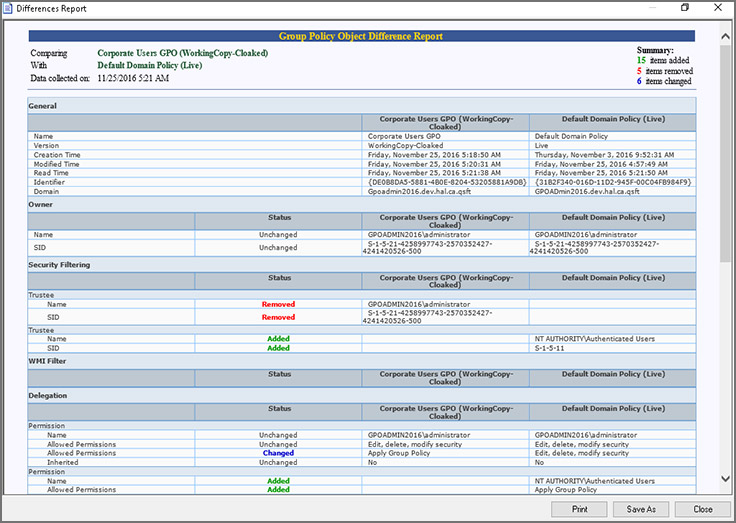Viewport: 736px width, 523px height.
Task: Click the 'WorkingCopy-Cloaked' version value
Action: point(405,146)
